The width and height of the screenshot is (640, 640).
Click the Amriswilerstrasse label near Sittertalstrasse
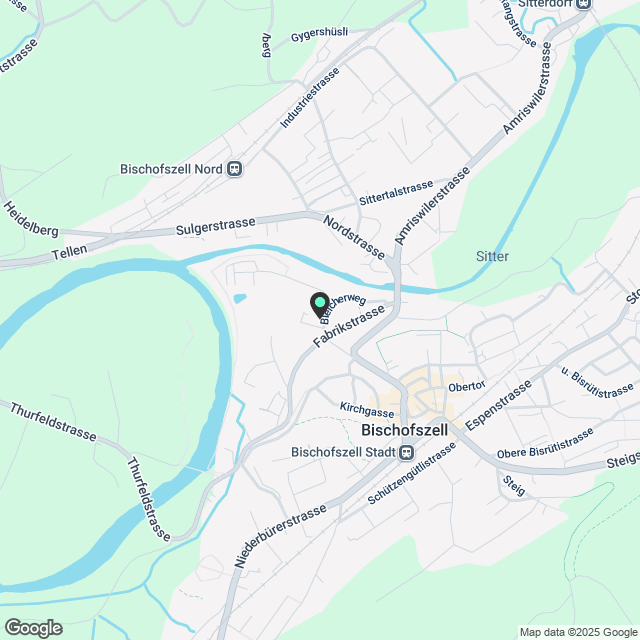433,206
